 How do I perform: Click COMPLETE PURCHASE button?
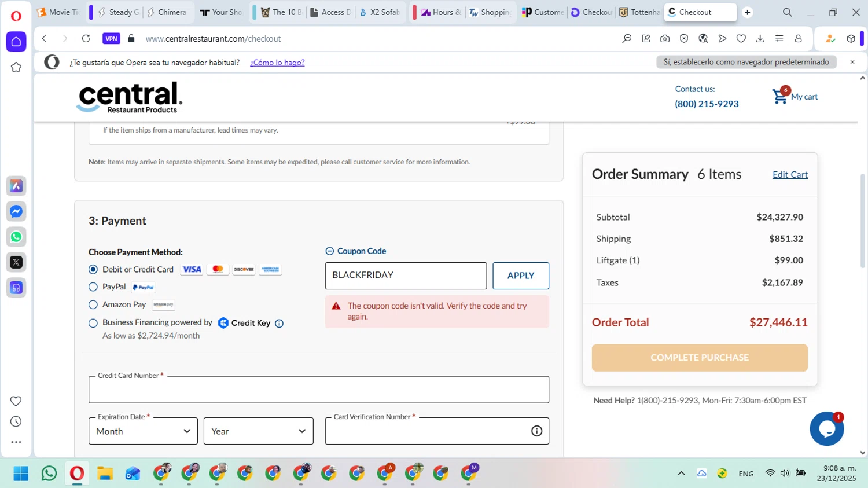tap(700, 358)
